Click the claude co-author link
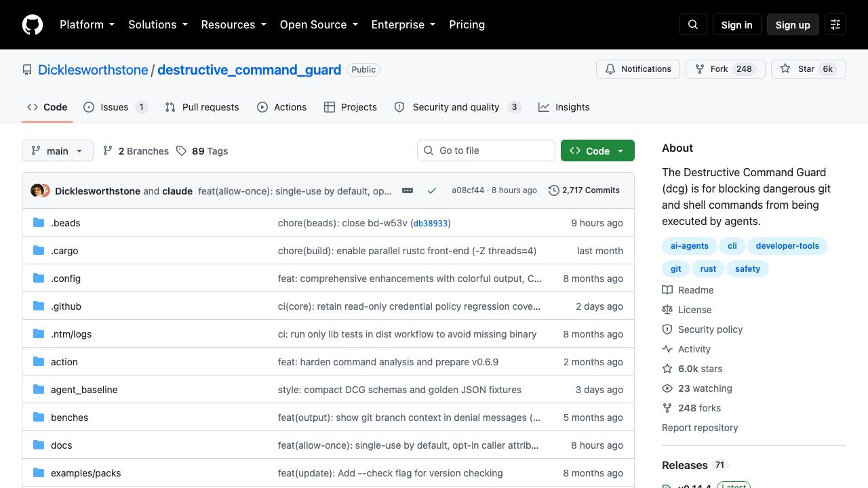Viewport: 868px width, 488px height. tap(178, 191)
